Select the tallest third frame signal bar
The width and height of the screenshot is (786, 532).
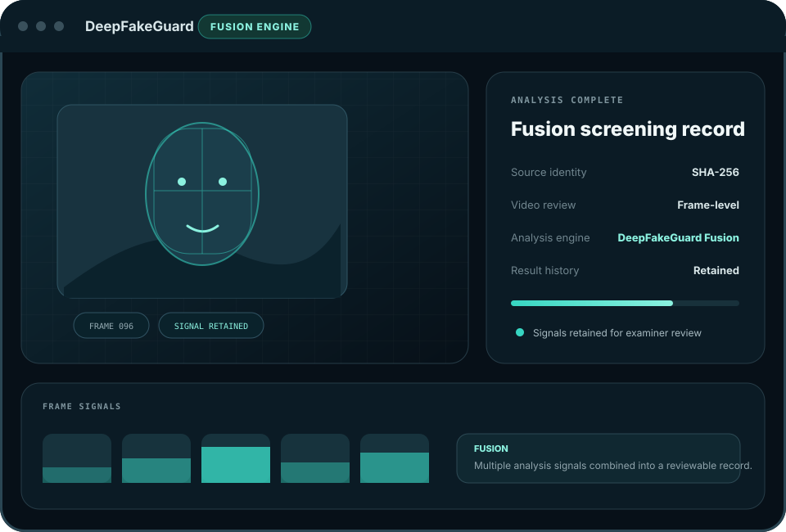236,458
